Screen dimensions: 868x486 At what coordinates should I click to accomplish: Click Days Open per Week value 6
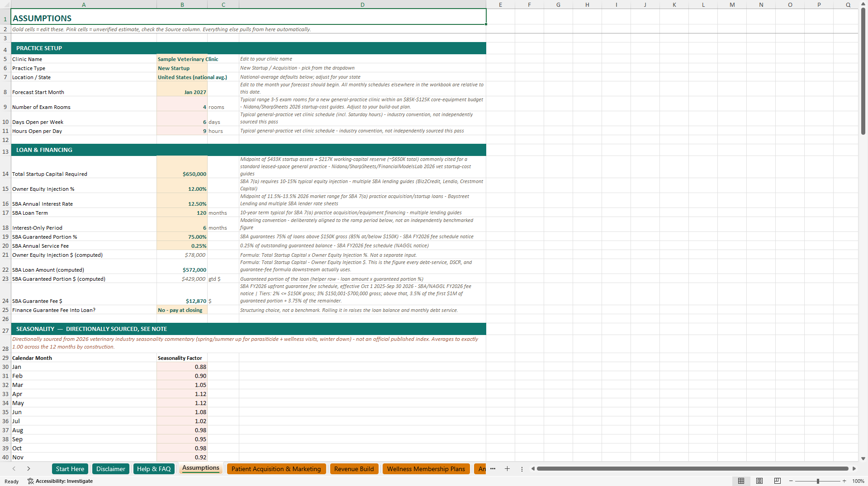click(182, 118)
